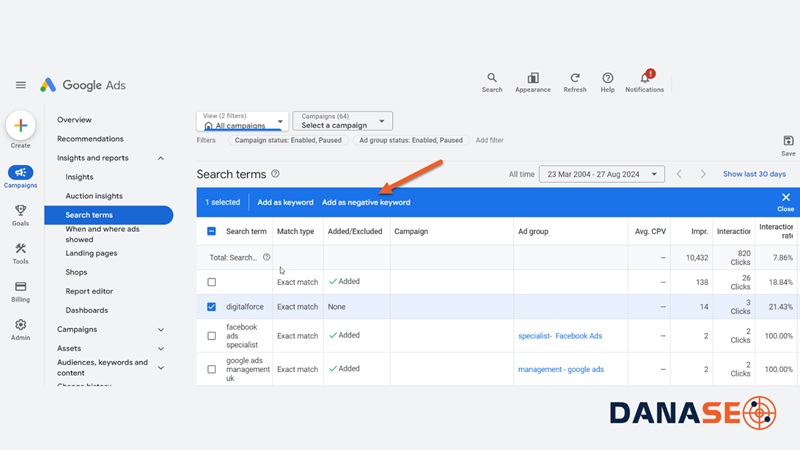800x450 pixels.
Task: Open the hamburger main menu
Action: 20,85
